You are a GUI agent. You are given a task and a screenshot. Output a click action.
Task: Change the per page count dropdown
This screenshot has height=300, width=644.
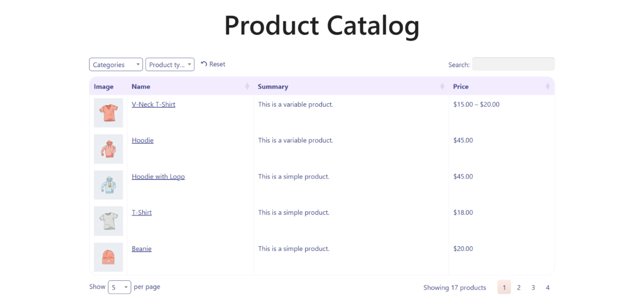pos(119,287)
